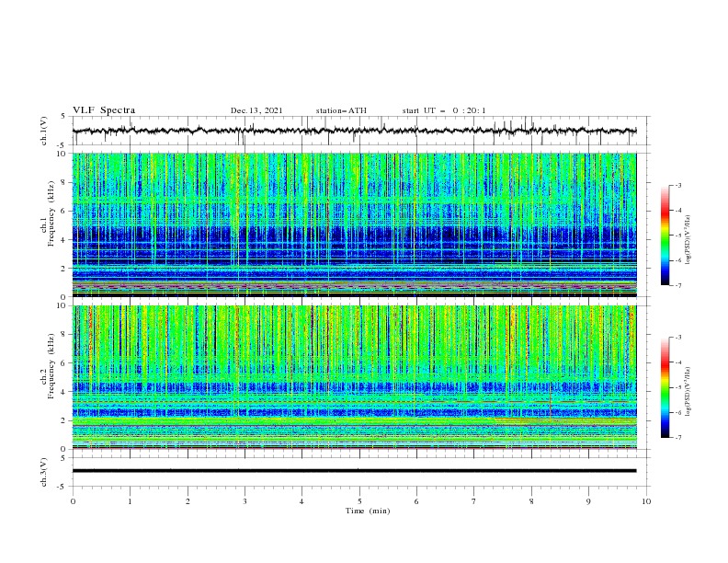The width and height of the screenshot is (728, 563).
Task: Select the "start UT = 0 :20: 1" text
Action: coord(444,110)
